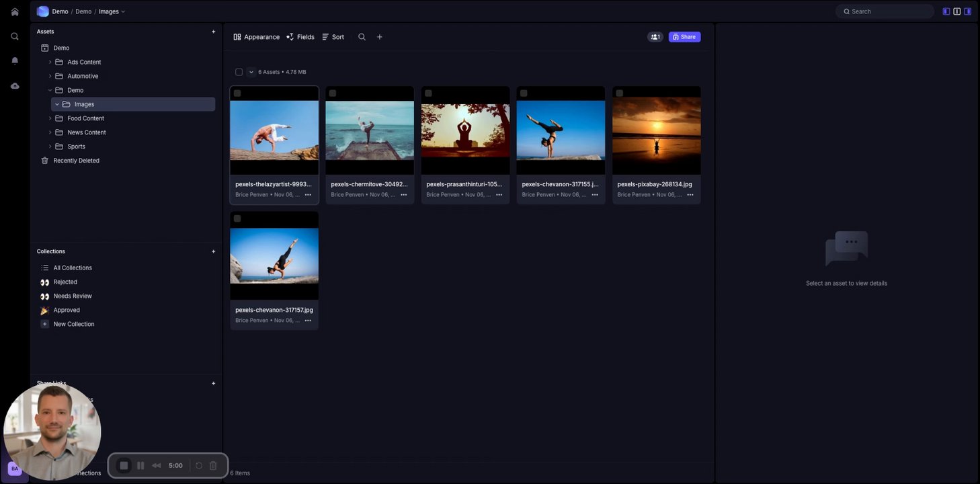The height and width of the screenshot is (484, 980).
Task: Open options for pexels-chermitove image
Action: [x=404, y=195]
